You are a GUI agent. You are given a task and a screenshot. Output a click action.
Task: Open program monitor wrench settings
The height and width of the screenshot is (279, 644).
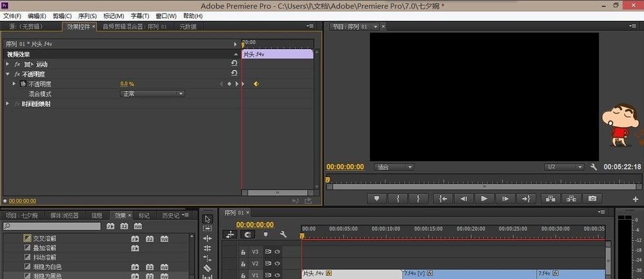coord(594,167)
